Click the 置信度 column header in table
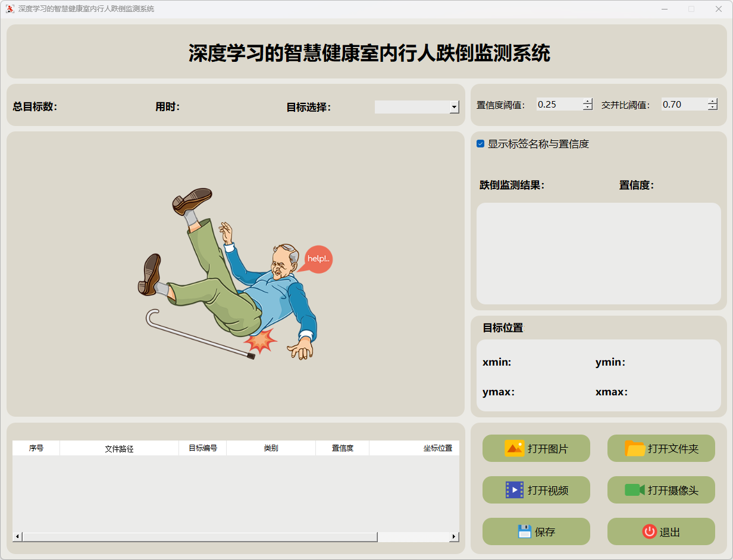 (342, 448)
